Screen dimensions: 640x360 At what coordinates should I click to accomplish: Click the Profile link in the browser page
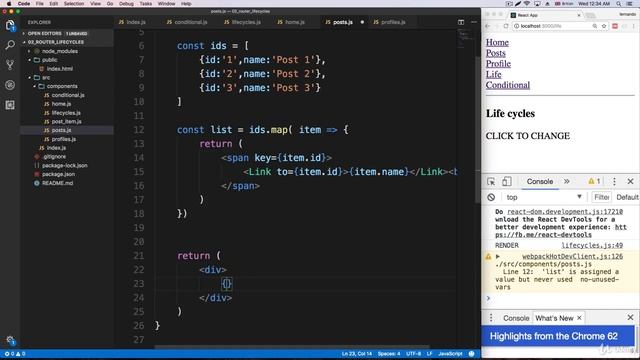[x=498, y=64]
